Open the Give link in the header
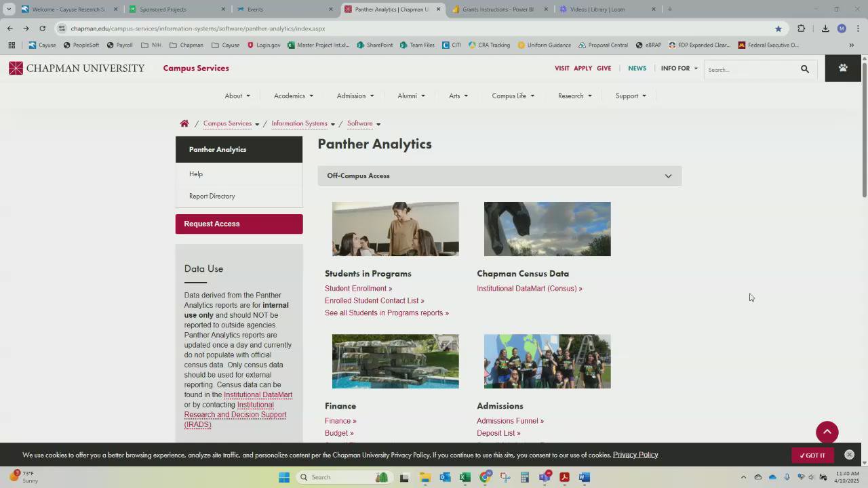 pos(604,68)
